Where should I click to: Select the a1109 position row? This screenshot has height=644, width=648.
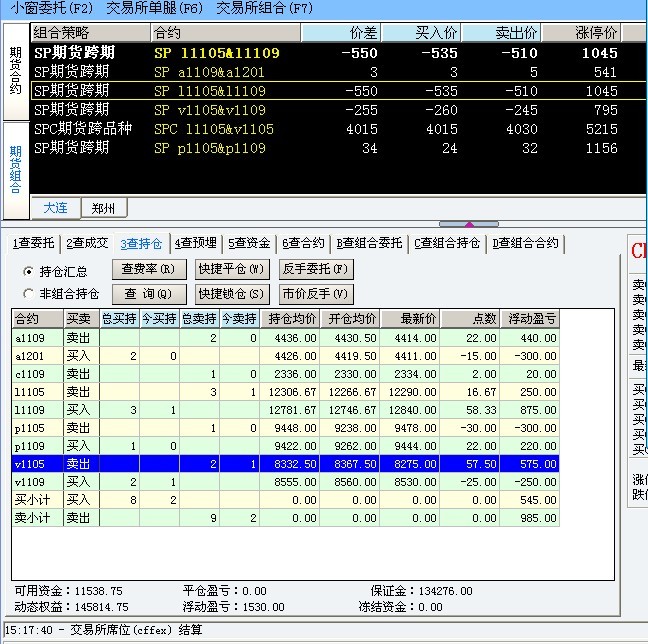pyautogui.click(x=286, y=338)
